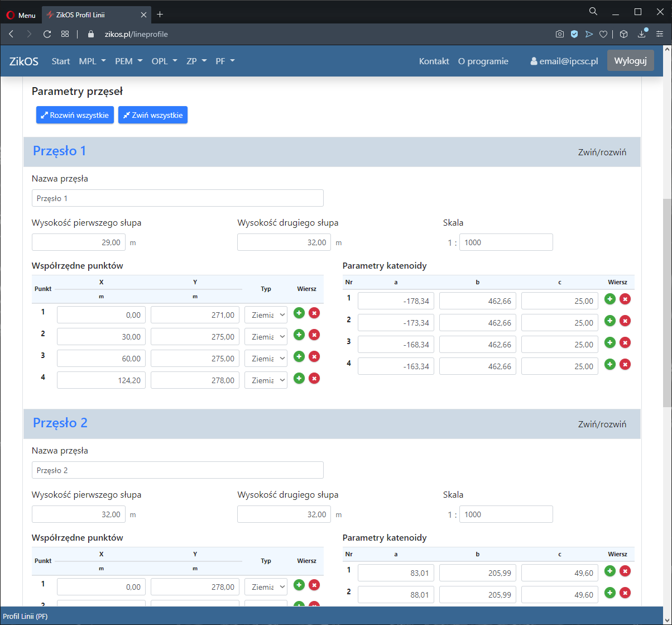Add row after point with X 124,20

click(299, 378)
